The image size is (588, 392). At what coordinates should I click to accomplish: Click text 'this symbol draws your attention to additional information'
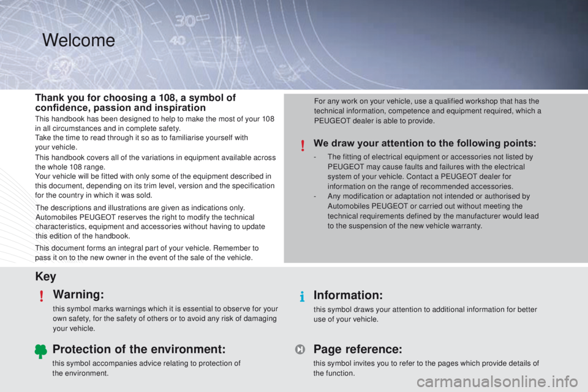[x=425, y=314]
